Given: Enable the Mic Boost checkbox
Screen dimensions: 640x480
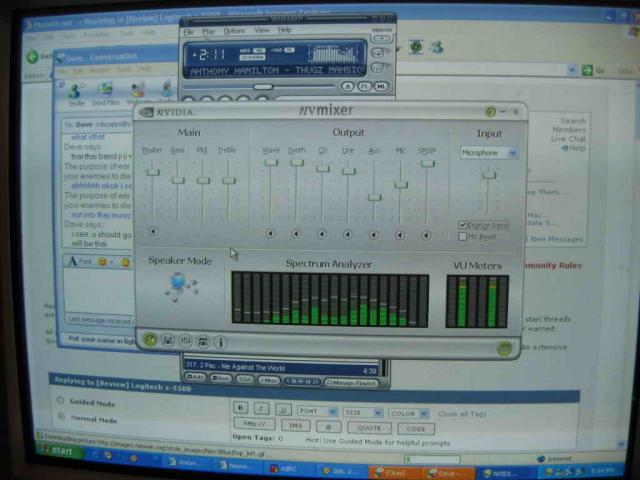Looking at the screenshot, I should pyautogui.click(x=462, y=236).
